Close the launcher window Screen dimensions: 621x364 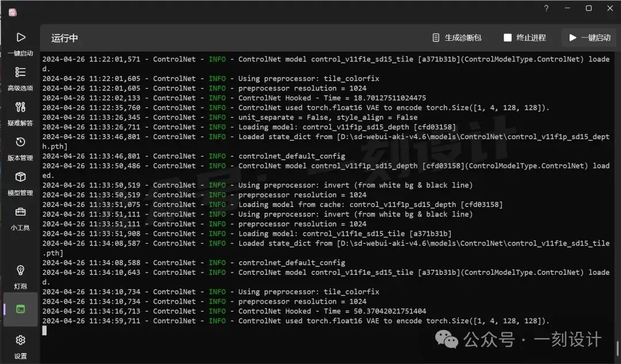[x=610, y=8]
